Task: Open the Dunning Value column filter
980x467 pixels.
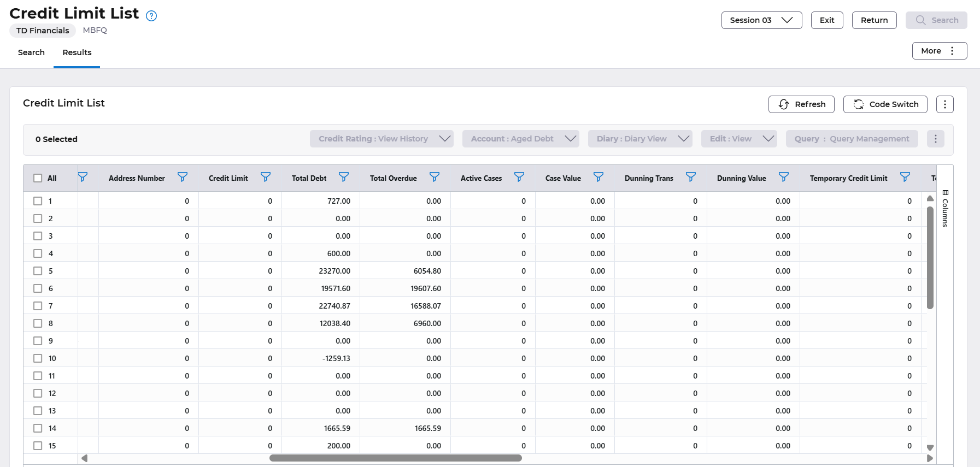Action: click(784, 178)
